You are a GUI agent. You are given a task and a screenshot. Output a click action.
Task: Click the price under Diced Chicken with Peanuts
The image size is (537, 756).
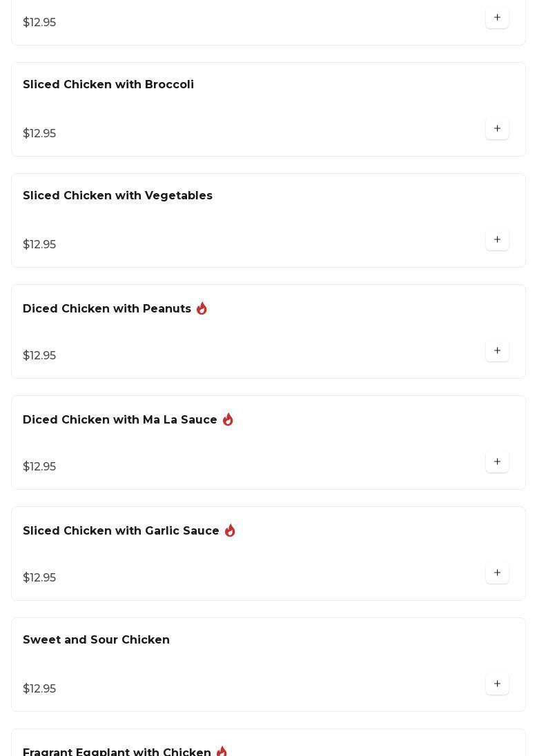click(x=39, y=356)
